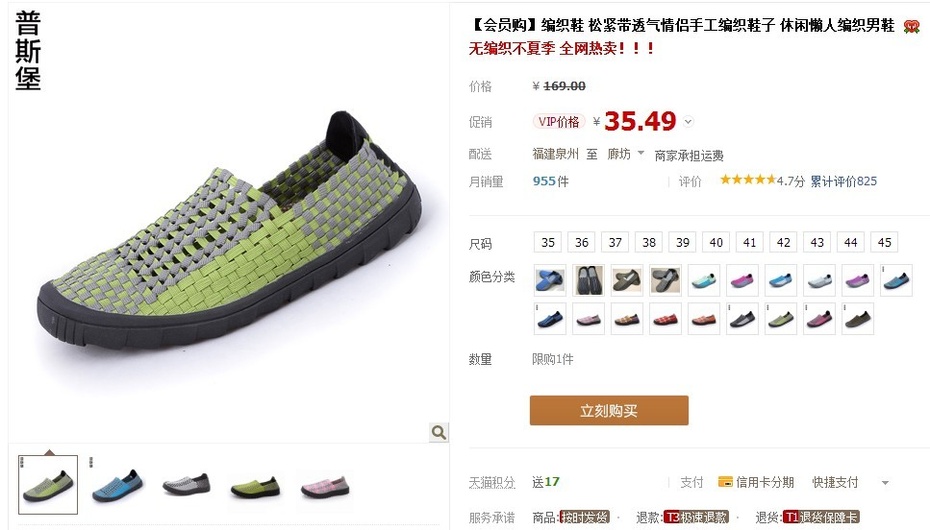Click the credit card installment icon
930x530 pixels.
[x=725, y=481]
